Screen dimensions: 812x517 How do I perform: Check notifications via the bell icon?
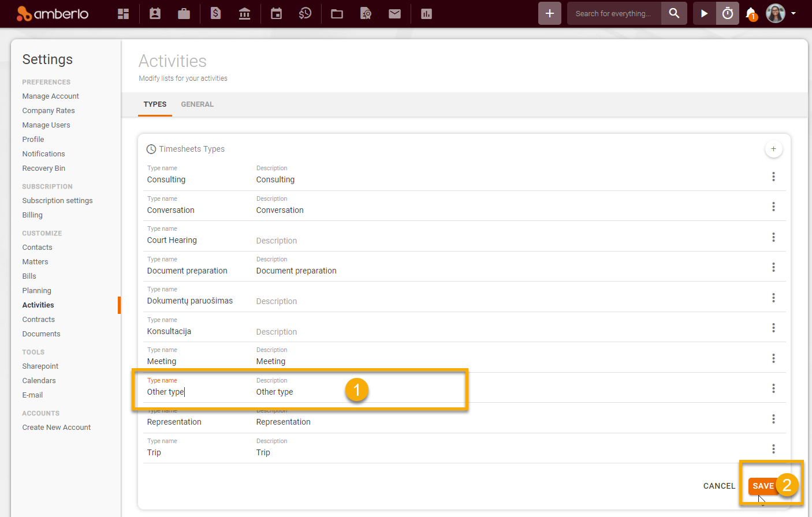click(x=749, y=13)
